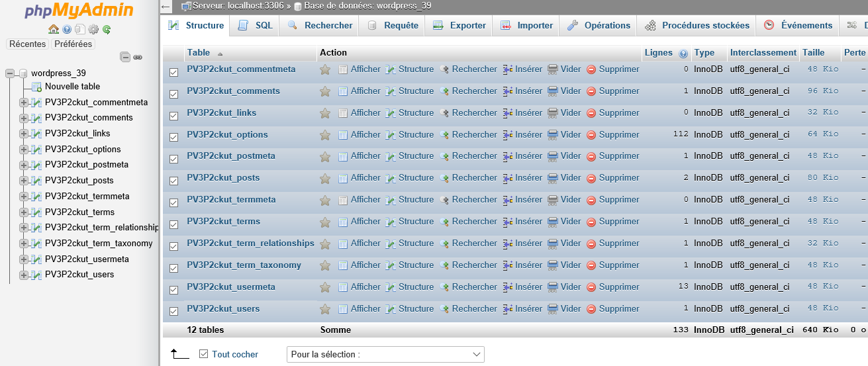868x366 pixels.
Task: Uncheck PV3P2ckut_terms row checkbox
Action: point(174,224)
